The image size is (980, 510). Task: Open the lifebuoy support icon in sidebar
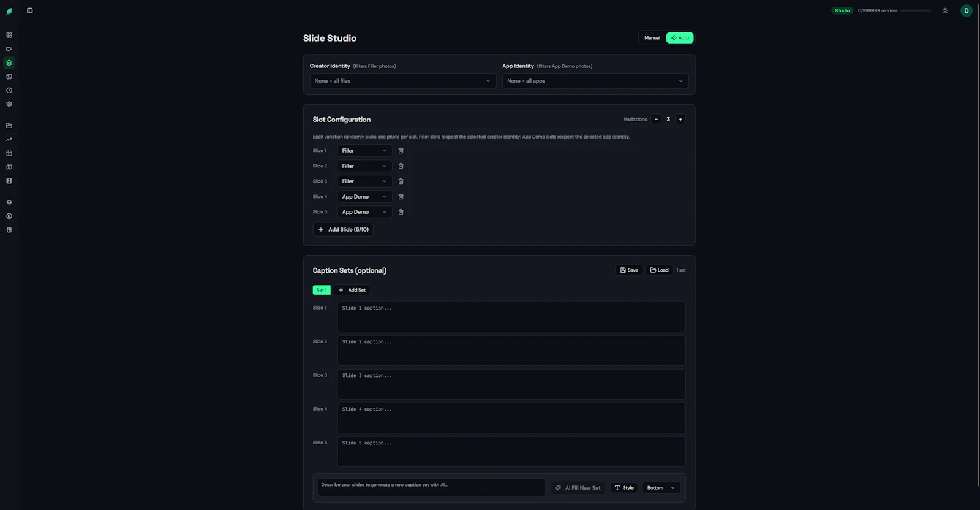tap(9, 216)
